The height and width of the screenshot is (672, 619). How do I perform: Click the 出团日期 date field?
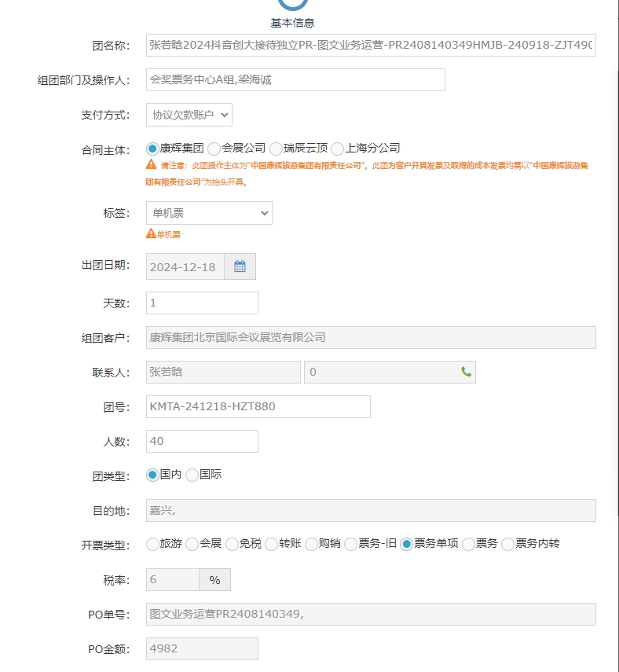click(x=185, y=266)
